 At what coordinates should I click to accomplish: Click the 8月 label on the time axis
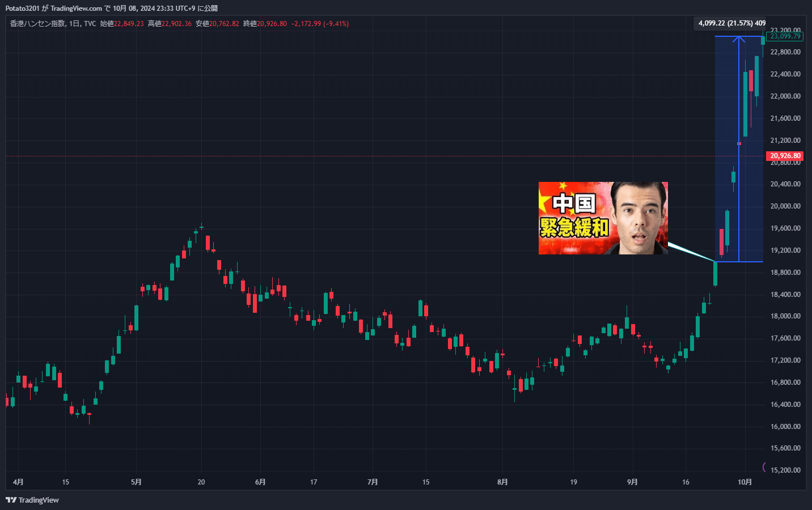(502, 482)
